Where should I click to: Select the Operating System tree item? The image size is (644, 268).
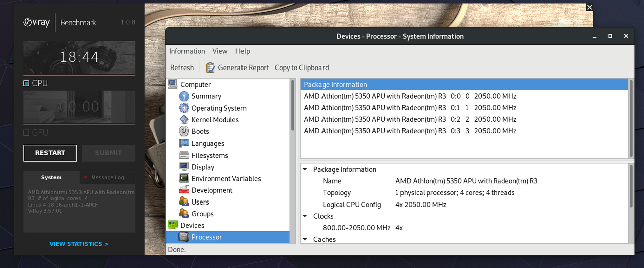coord(219,108)
